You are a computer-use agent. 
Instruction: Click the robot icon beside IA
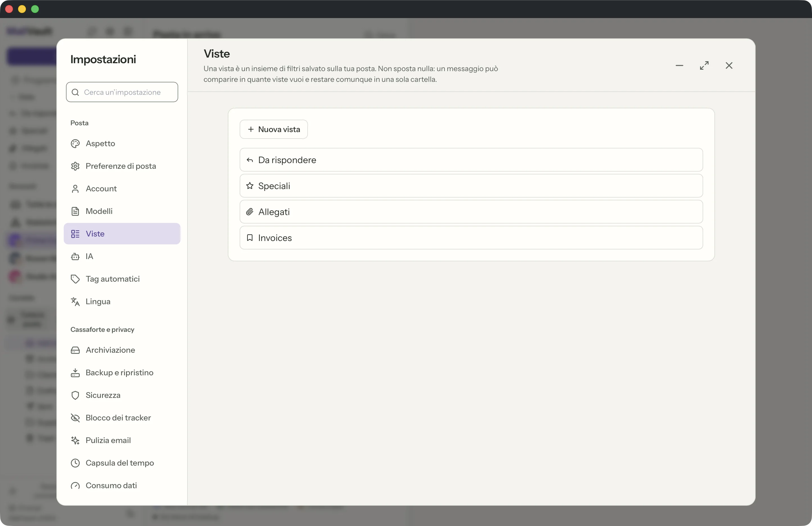pos(75,256)
